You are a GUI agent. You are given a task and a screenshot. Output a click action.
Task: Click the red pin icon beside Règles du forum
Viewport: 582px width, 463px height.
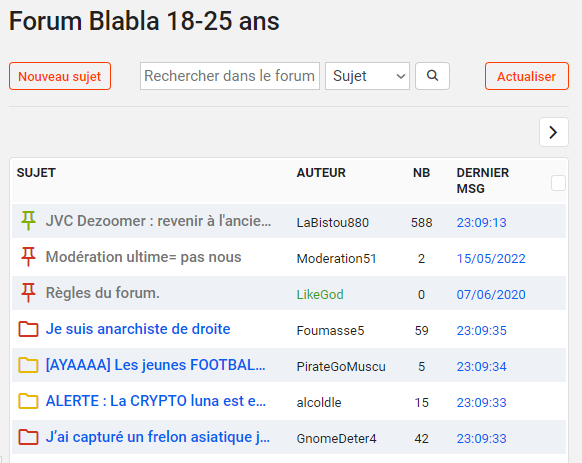pos(28,293)
